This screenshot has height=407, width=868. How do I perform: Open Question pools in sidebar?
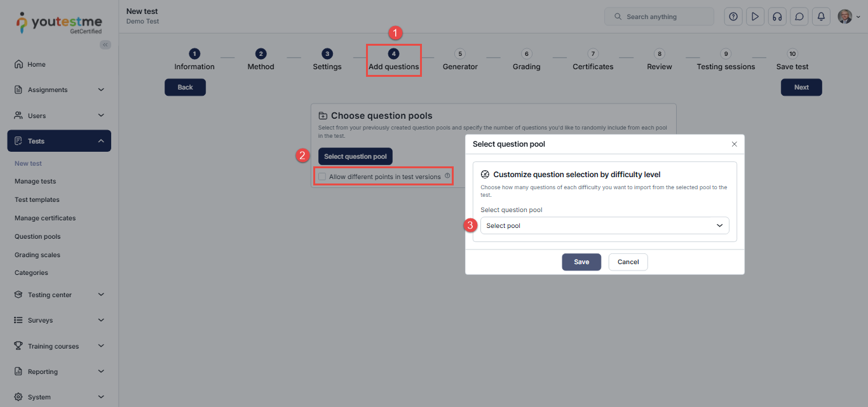pos(37,236)
